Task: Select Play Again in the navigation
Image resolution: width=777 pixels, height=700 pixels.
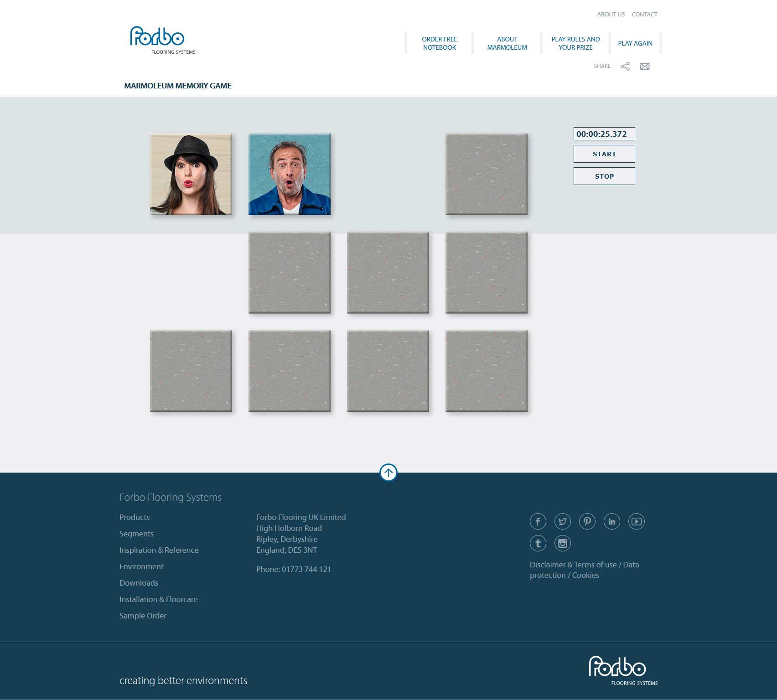Action: coord(635,43)
